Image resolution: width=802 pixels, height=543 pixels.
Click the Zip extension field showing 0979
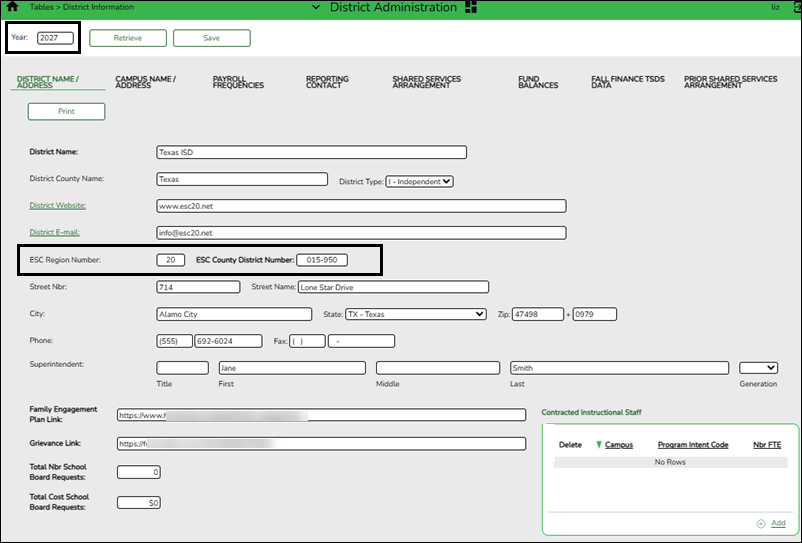point(594,314)
